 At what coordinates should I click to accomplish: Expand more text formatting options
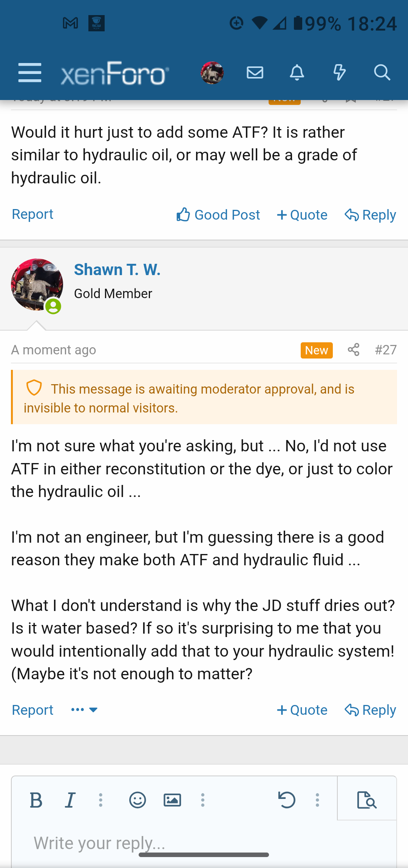pyautogui.click(x=100, y=800)
